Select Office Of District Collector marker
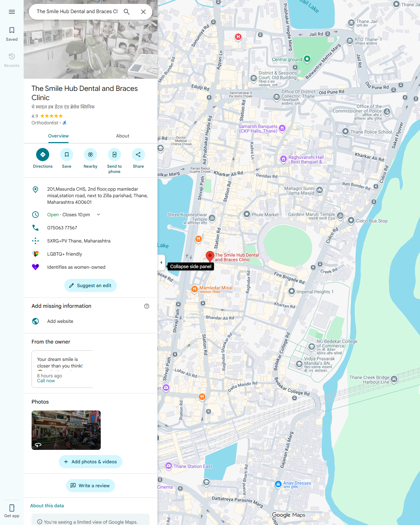The height and width of the screenshot is (525, 420). point(277,97)
